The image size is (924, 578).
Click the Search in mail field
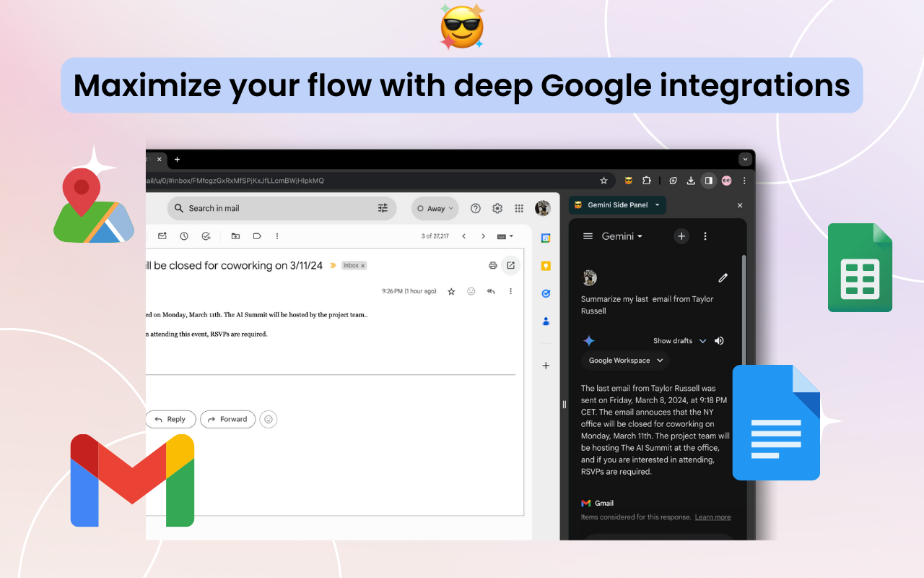(x=274, y=208)
